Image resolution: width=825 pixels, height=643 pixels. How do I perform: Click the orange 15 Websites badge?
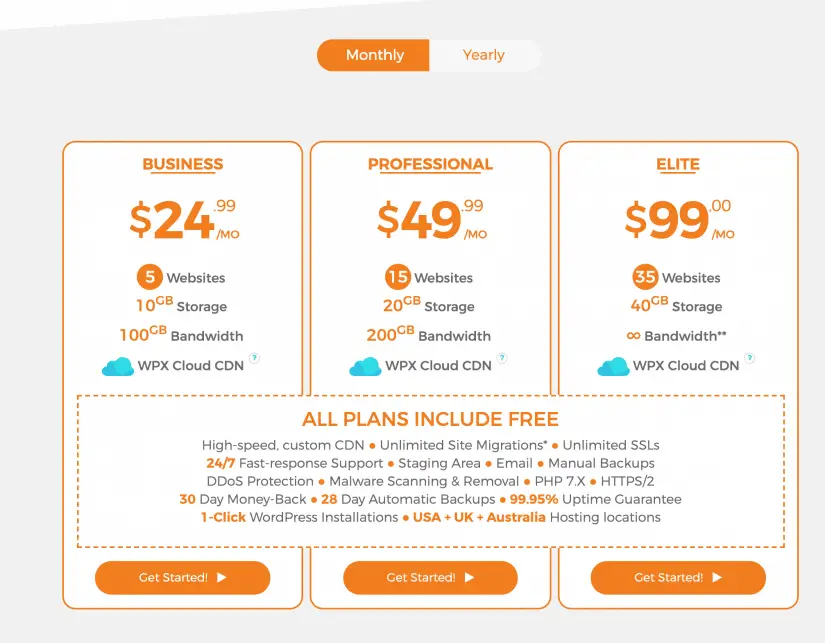[398, 277]
